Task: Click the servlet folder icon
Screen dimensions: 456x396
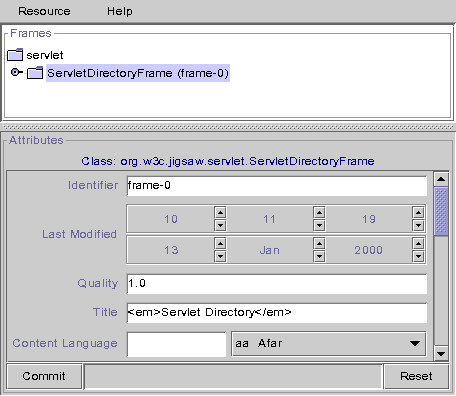Action: 15,55
